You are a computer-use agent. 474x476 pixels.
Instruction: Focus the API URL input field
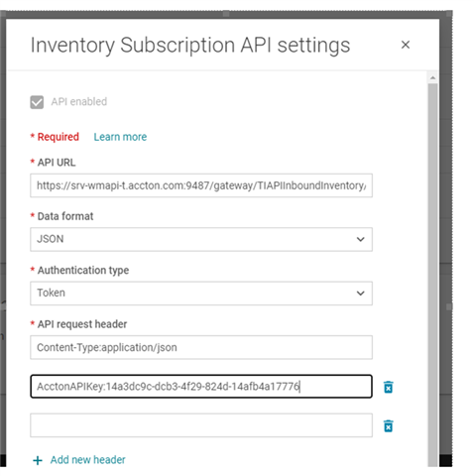[201, 185]
